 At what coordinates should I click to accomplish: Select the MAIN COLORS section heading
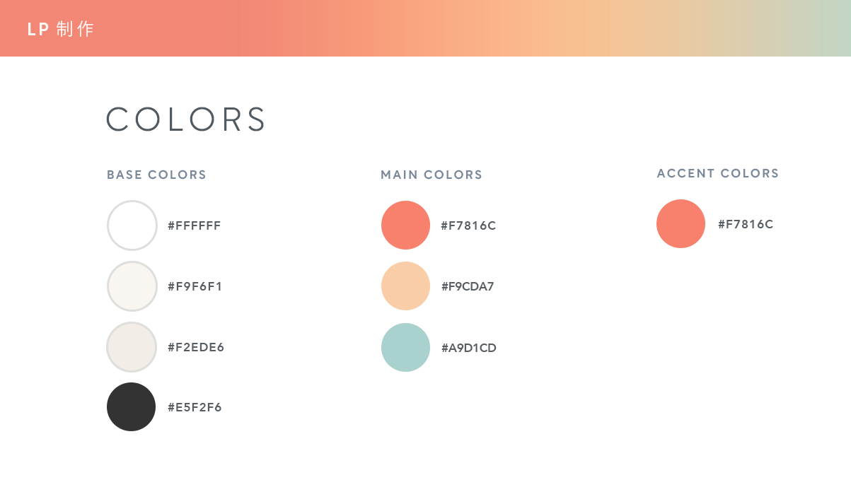[x=432, y=175]
